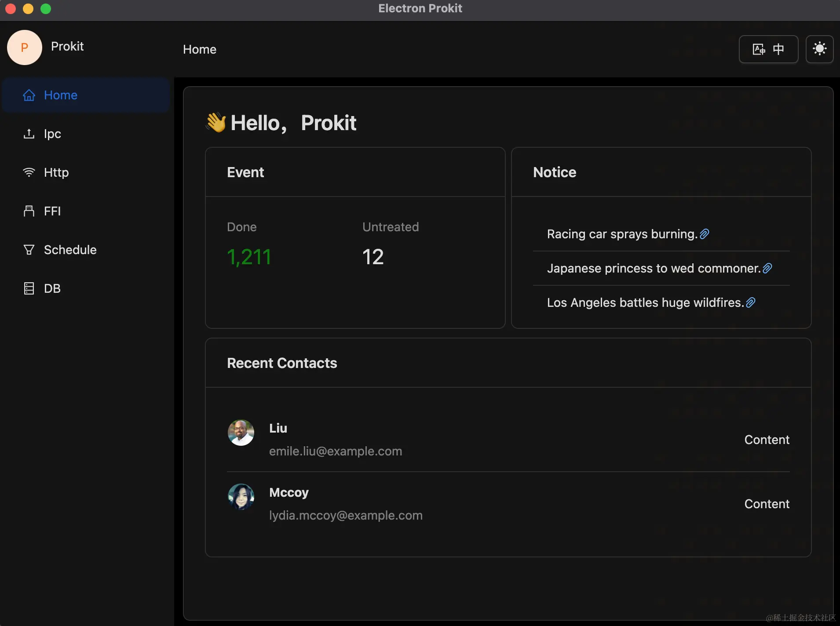840x626 pixels.
Task: Open the FFI section in the sidebar
Action: [x=51, y=211]
